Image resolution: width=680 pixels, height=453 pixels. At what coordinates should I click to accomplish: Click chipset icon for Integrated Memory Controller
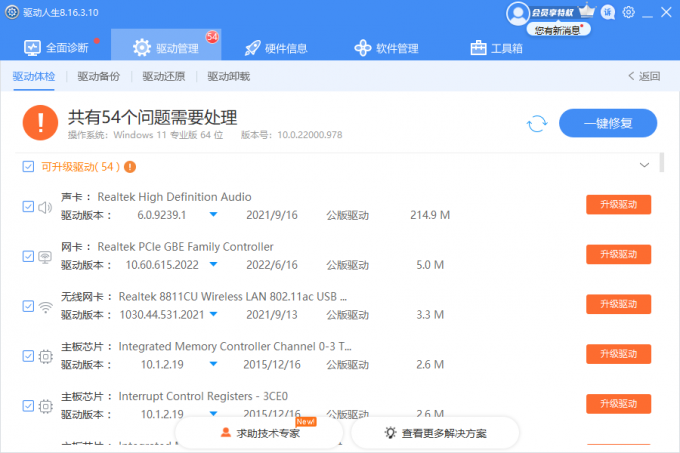(x=46, y=357)
